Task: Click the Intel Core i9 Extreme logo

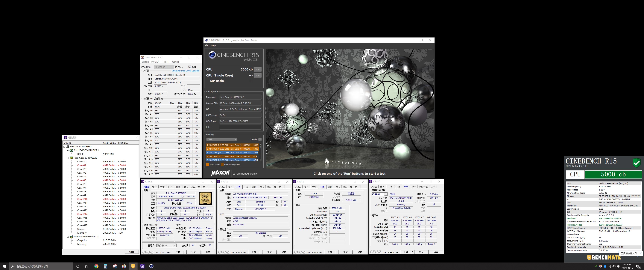Action: pyautogui.click(x=205, y=198)
